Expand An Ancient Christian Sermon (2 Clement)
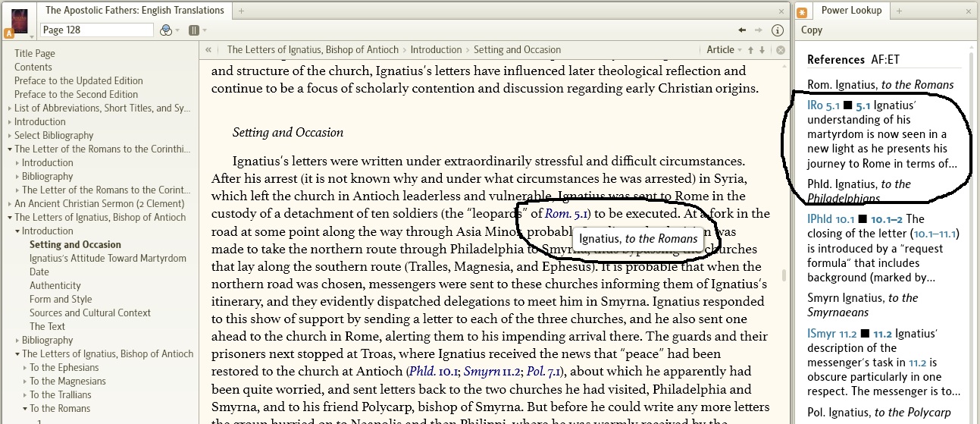This screenshot has height=424, width=980. [x=10, y=204]
